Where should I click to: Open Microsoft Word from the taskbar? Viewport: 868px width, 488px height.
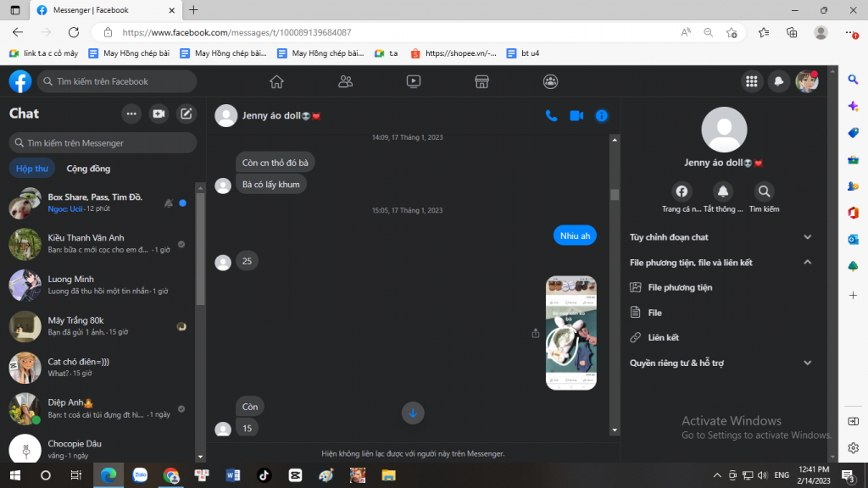[233, 475]
